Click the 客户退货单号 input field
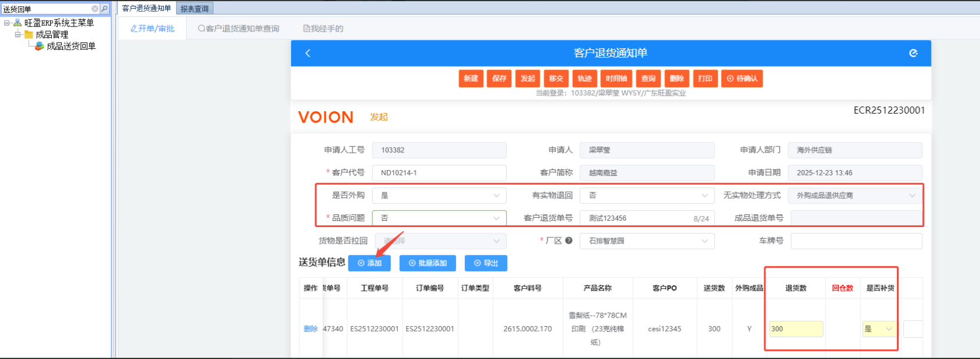This screenshot has width=980, height=359. pos(647,218)
